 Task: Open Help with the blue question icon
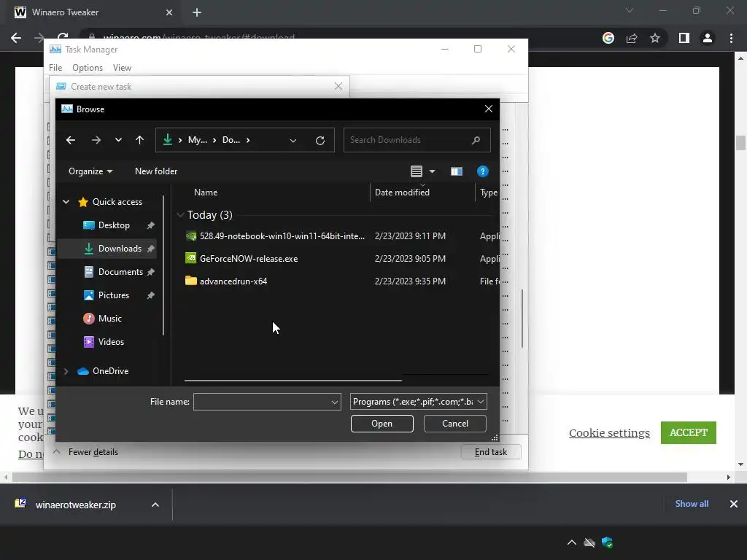[482, 171]
